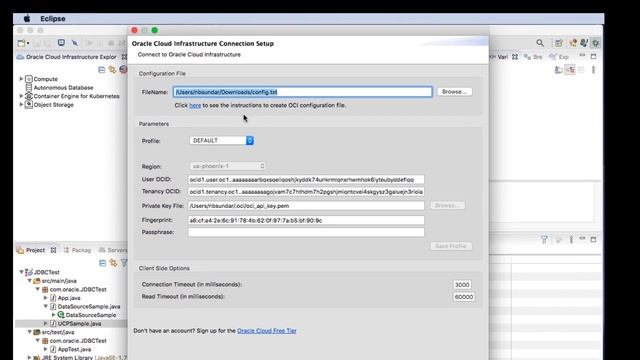640x360 pixels.
Task: Switch to the Servers tab
Action: [113, 250]
